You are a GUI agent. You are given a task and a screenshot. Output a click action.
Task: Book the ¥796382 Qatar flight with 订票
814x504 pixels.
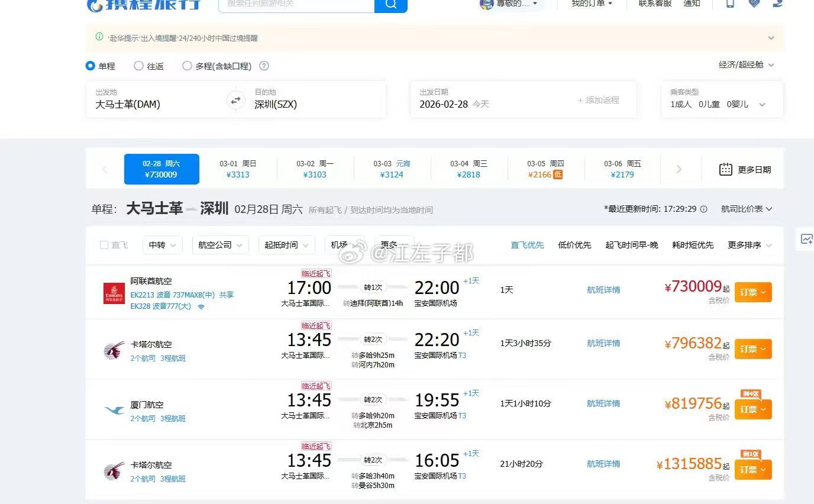pyautogui.click(x=753, y=349)
